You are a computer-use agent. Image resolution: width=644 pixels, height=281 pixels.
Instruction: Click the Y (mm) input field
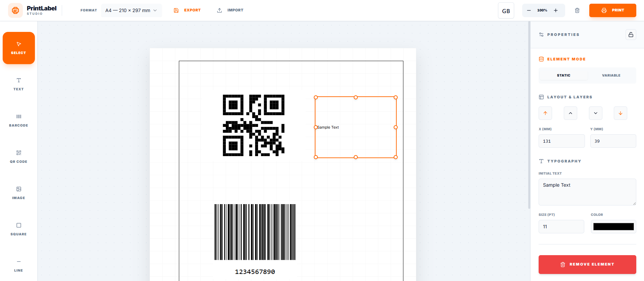coord(613,141)
